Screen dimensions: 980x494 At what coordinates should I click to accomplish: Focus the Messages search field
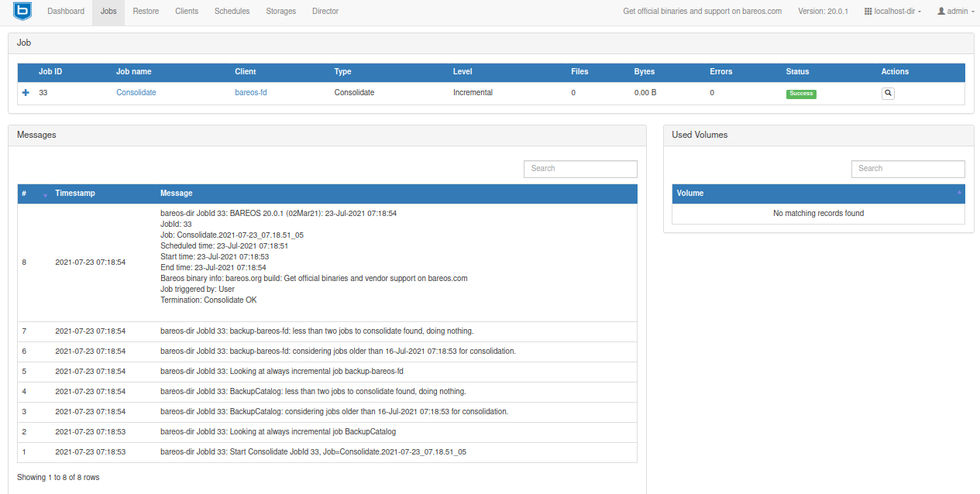point(580,169)
